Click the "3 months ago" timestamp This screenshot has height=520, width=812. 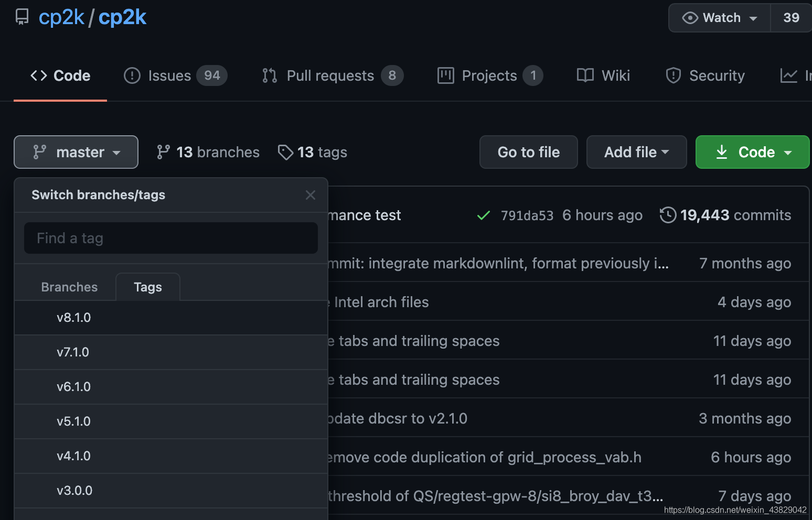tap(745, 418)
